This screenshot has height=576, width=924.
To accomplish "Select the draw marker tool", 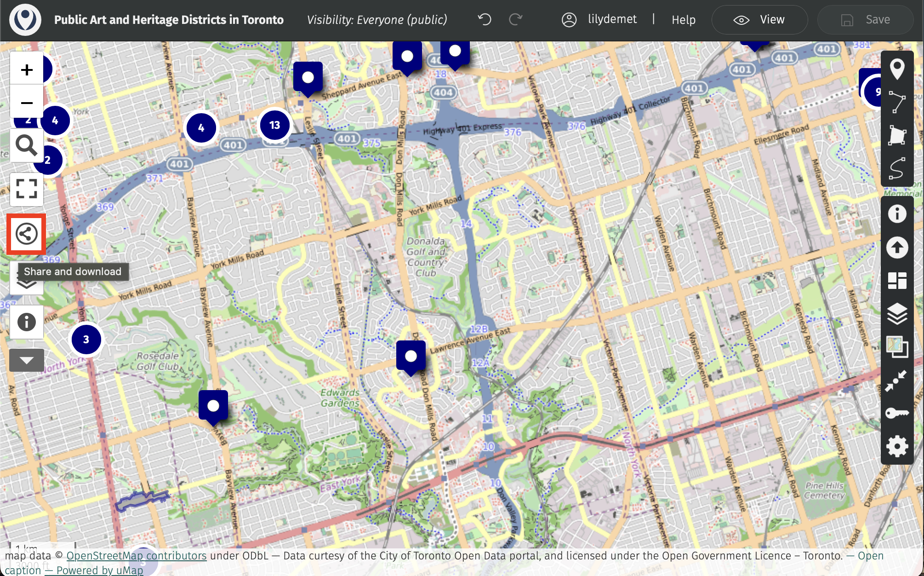I will click(897, 69).
